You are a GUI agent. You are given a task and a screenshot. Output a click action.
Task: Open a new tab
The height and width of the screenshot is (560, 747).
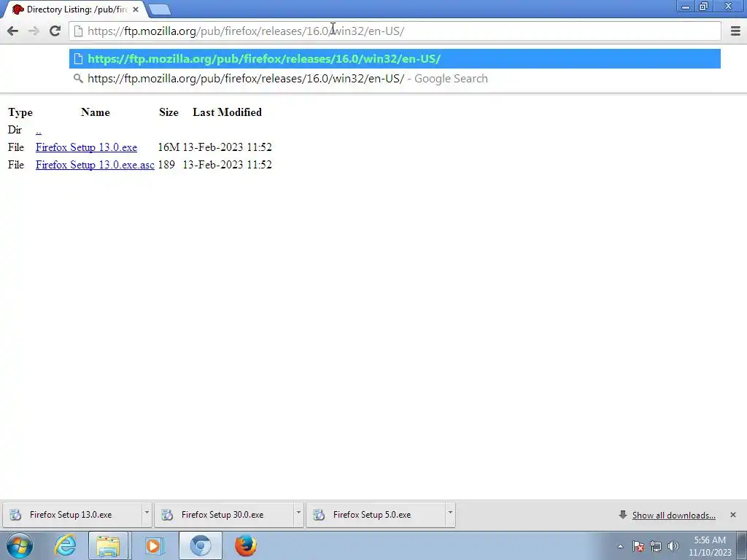pyautogui.click(x=159, y=9)
